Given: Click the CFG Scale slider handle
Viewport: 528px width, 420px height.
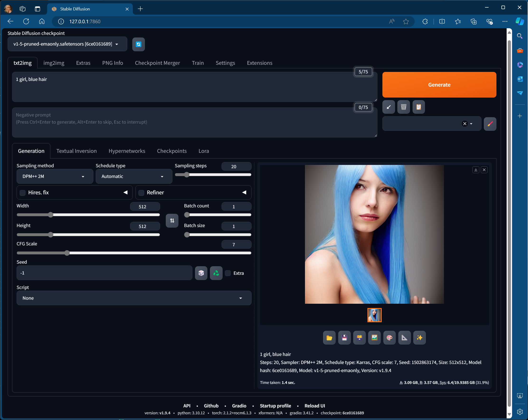Looking at the screenshot, I should tap(67, 253).
